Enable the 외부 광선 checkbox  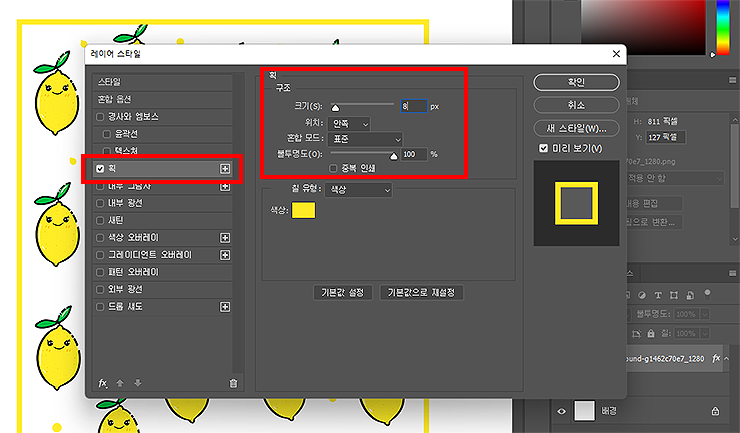coord(100,289)
